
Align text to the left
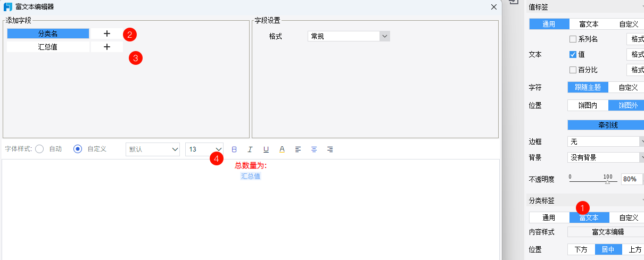point(298,149)
